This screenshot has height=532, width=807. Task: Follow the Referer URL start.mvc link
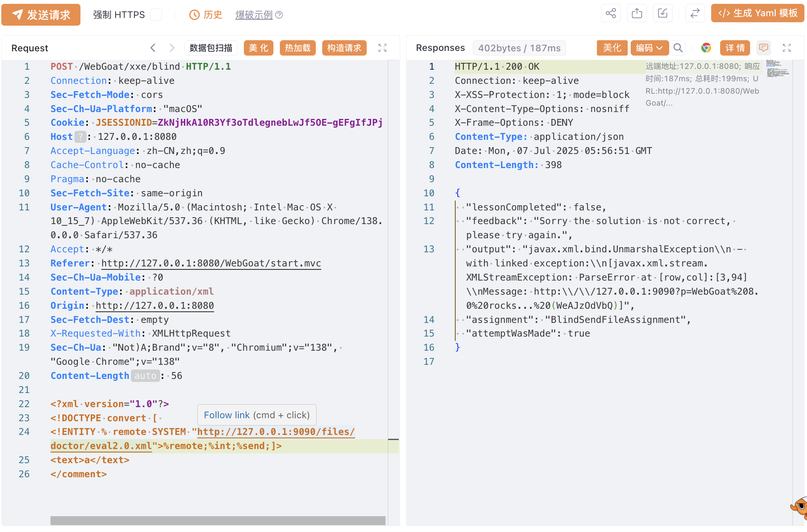[x=211, y=263]
